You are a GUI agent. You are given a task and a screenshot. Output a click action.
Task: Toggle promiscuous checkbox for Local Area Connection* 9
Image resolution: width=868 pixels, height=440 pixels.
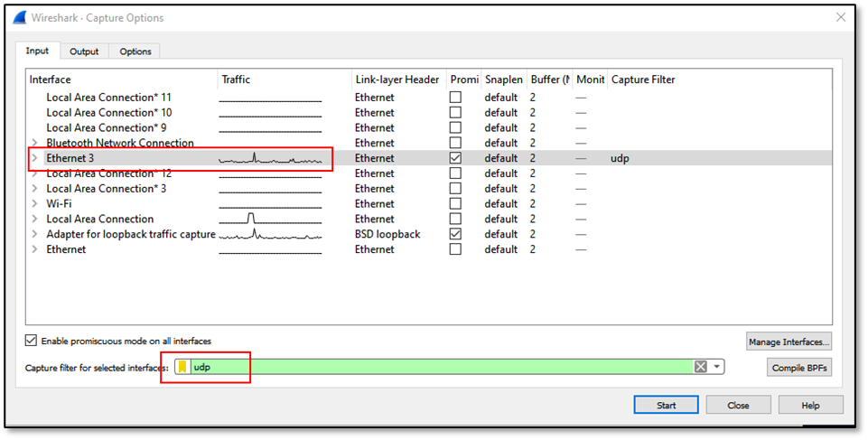click(455, 128)
